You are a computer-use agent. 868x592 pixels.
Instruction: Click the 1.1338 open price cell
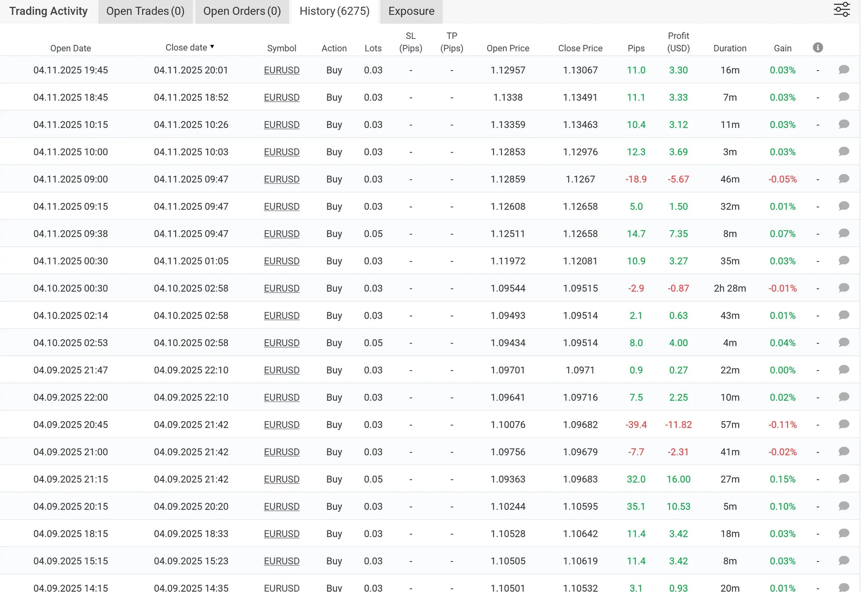(x=508, y=97)
